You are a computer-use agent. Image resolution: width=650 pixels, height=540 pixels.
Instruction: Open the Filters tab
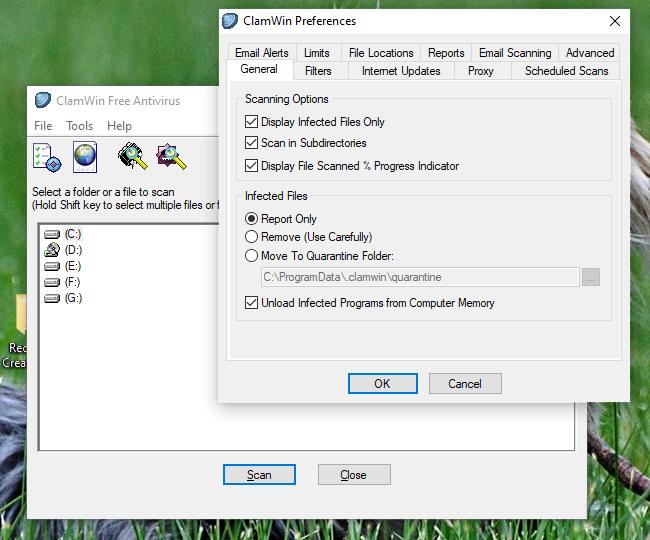[318, 71]
